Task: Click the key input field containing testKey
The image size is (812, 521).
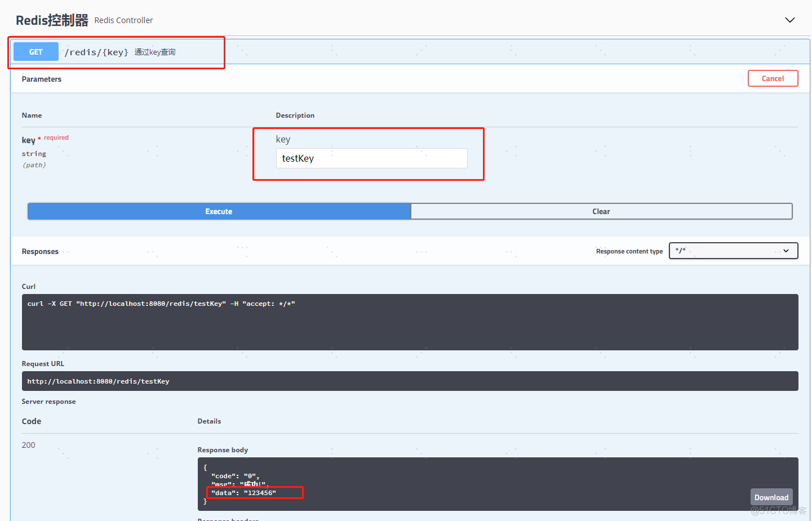Action: [371, 158]
